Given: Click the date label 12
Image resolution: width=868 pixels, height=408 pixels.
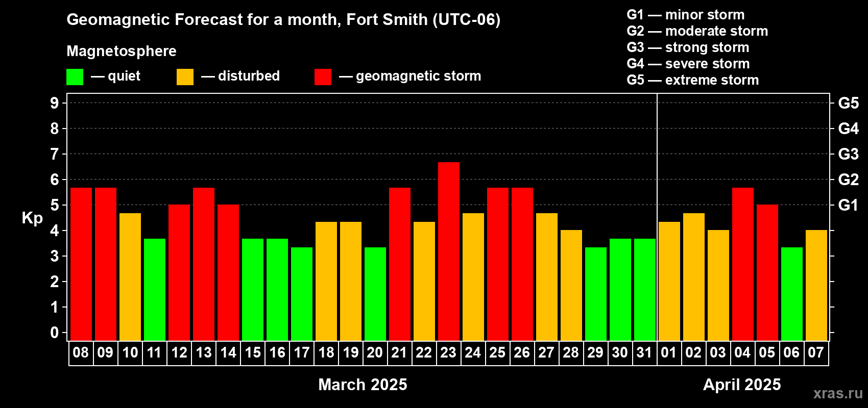Looking at the screenshot, I should (x=179, y=352).
